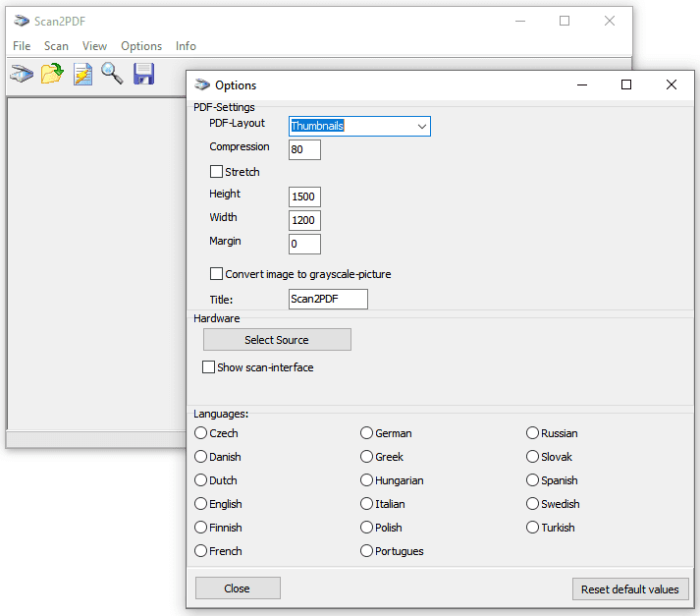Click the Options dialog title scanner icon
Viewport: 700px width, 616px height.
202,84
